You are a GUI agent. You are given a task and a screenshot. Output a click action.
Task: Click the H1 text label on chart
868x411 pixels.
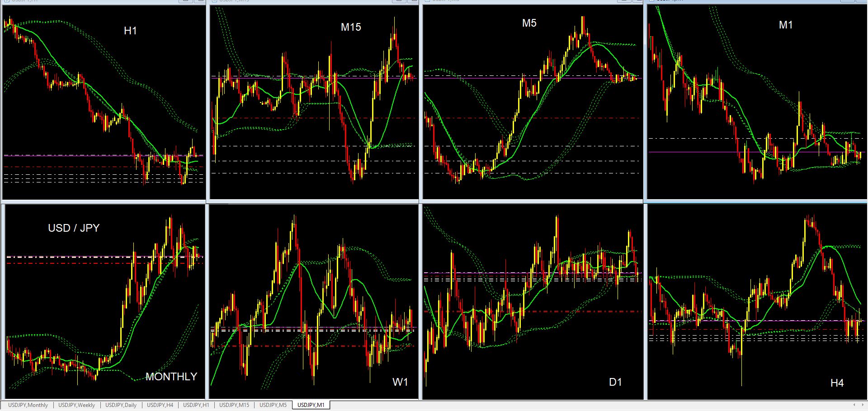pyautogui.click(x=130, y=31)
